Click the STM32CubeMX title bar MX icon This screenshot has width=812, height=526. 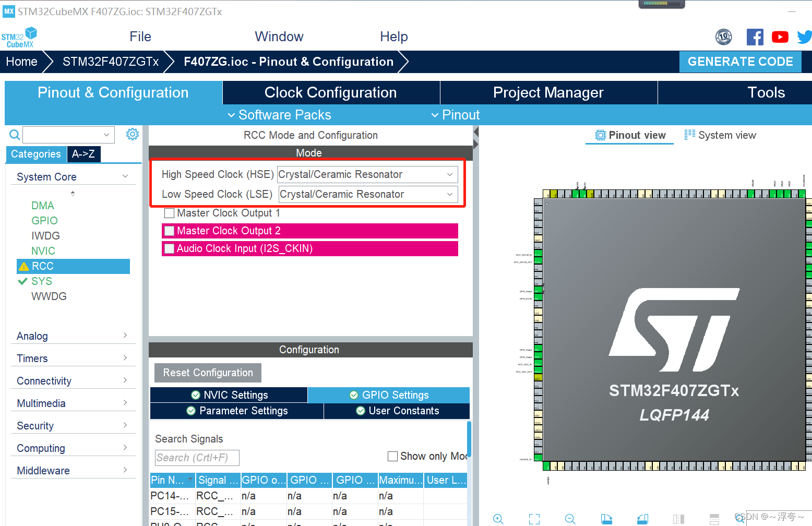[9, 11]
